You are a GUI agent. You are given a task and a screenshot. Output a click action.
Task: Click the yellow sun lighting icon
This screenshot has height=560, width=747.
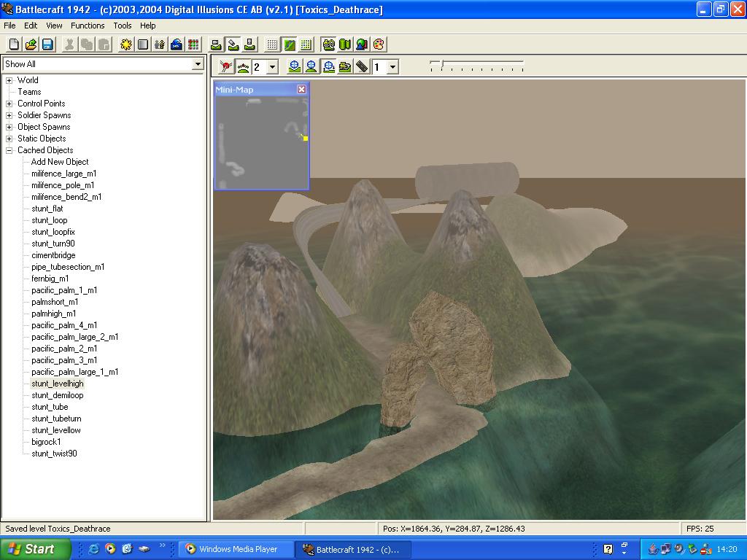point(125,44)
